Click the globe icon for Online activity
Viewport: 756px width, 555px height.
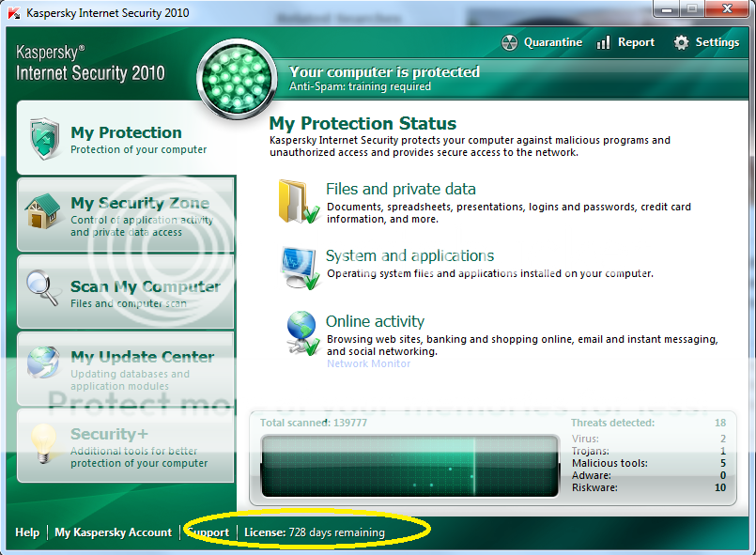(302, 333)
